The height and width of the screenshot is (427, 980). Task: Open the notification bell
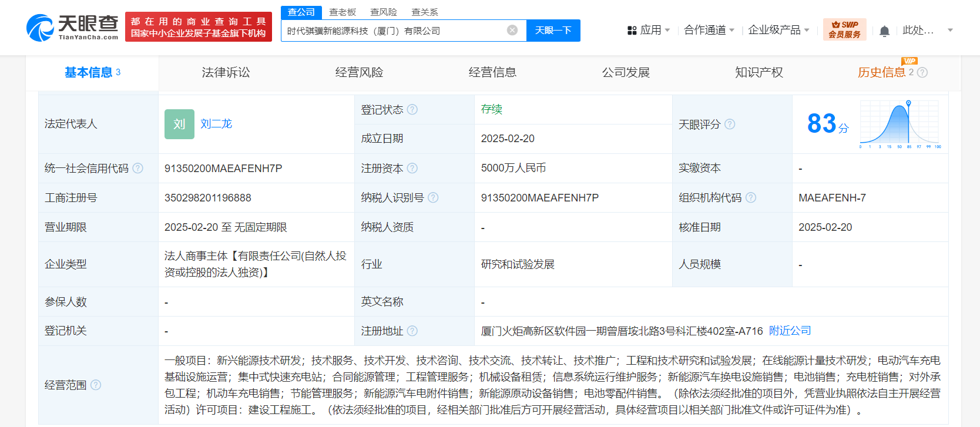point(884,31)
